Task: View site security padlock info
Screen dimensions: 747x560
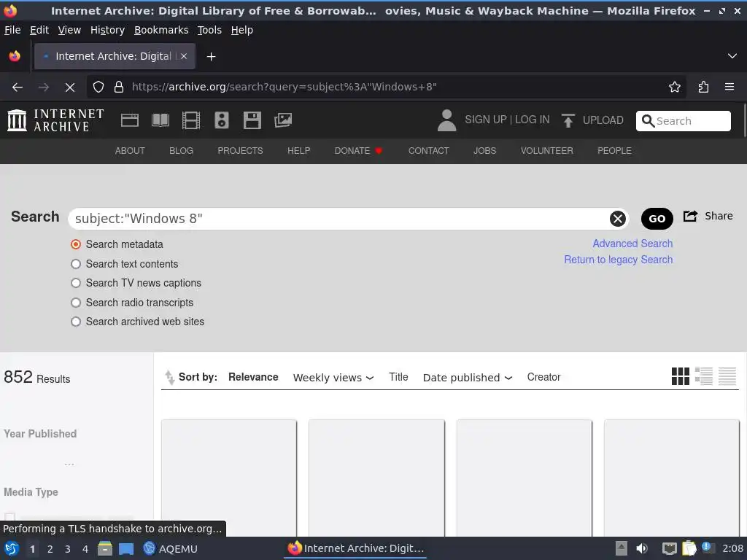Action: click(119, 87)
